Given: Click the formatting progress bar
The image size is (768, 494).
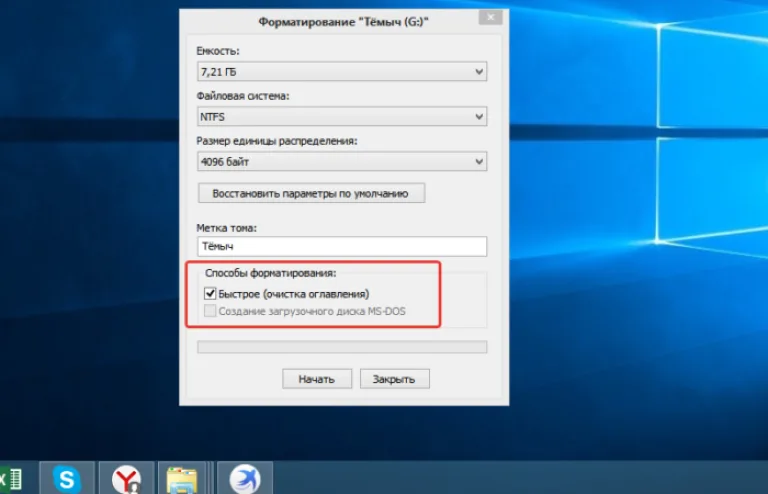Looking at the screenshot, I should 342,347.
